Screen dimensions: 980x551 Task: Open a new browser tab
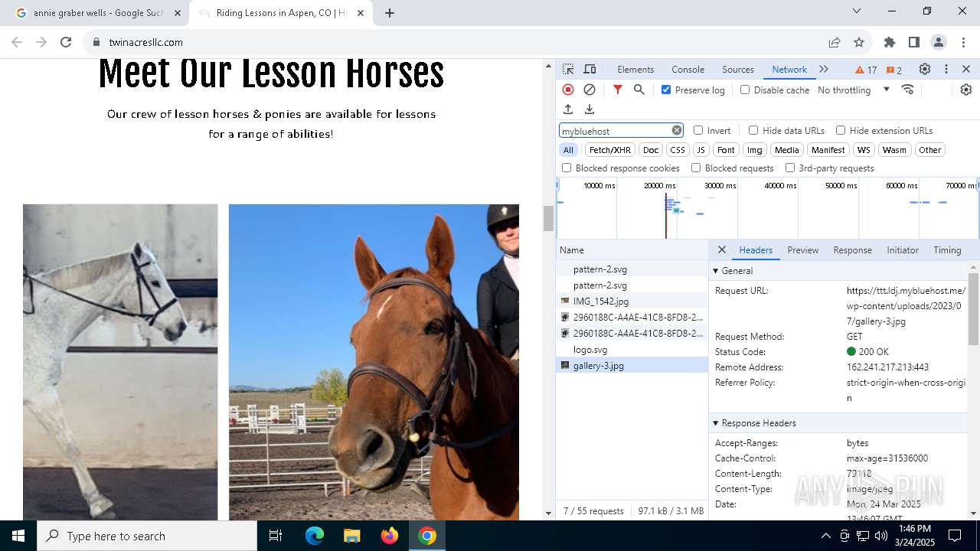click(390, 13)
